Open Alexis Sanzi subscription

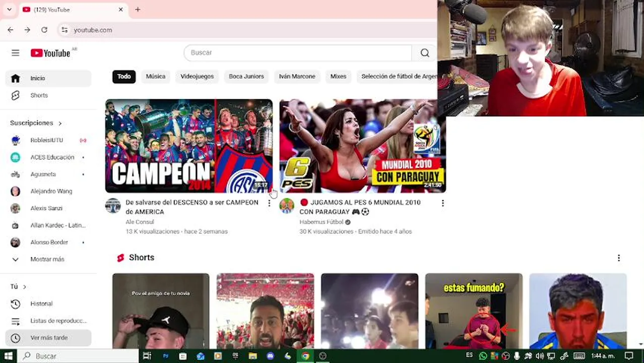click(48, 208)
